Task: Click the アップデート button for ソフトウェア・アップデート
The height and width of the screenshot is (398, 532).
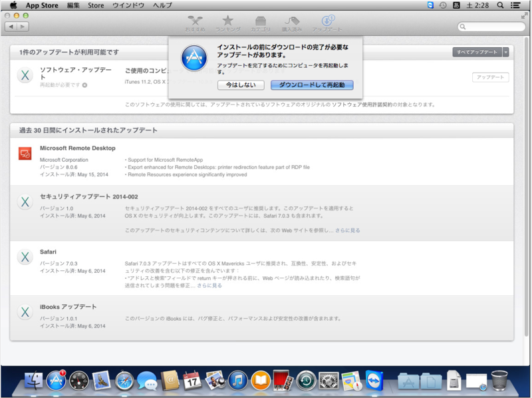Action: pos(490,77)
